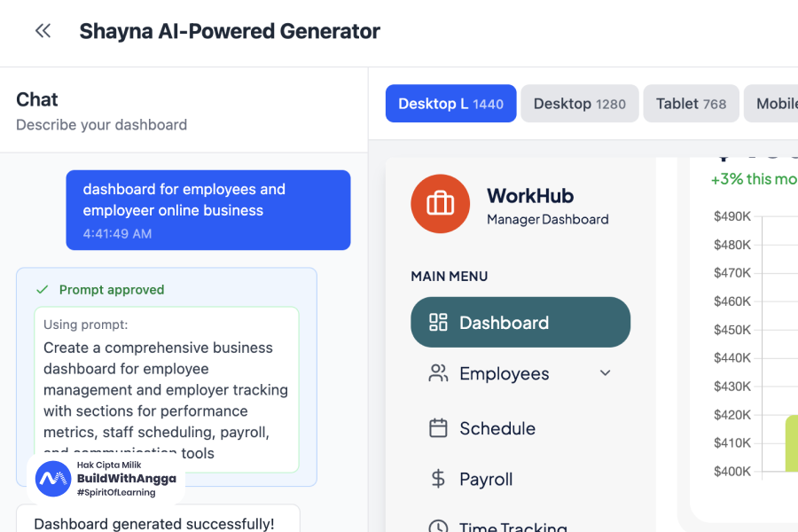The width and height of the screenshot is (798, 532).
Task: Click the double-chevron back icon
Action: point(43,31)
